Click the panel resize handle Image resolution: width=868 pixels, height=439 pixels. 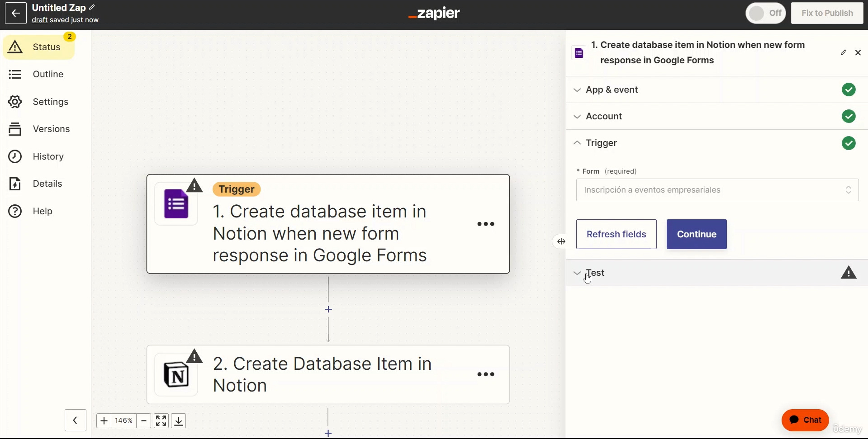561,241
